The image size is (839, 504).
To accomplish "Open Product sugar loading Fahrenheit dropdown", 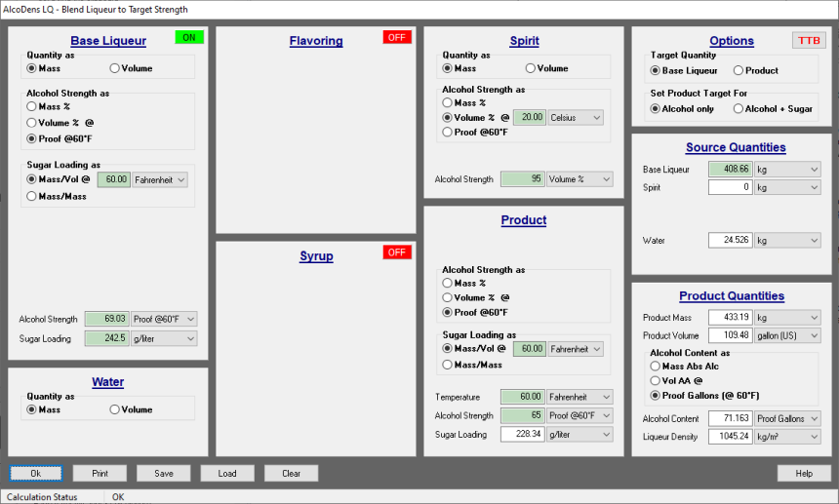I will (576, 349).
